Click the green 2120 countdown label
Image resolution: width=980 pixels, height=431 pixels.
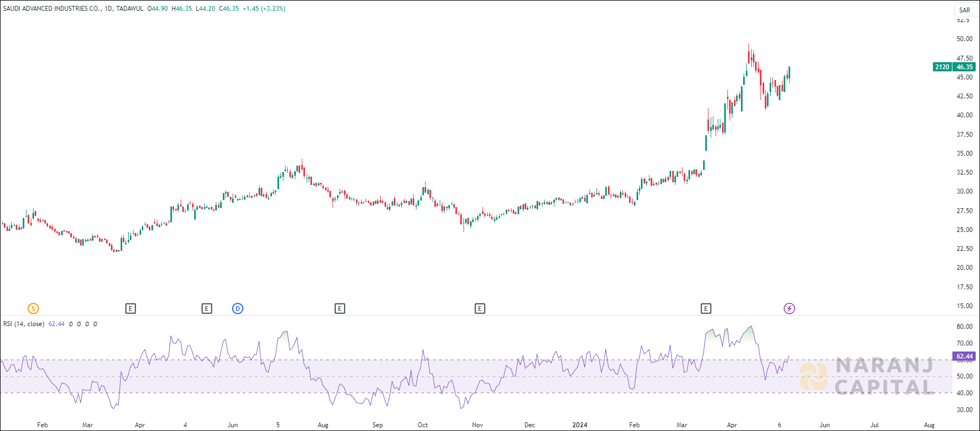click(x=942, y=67)
